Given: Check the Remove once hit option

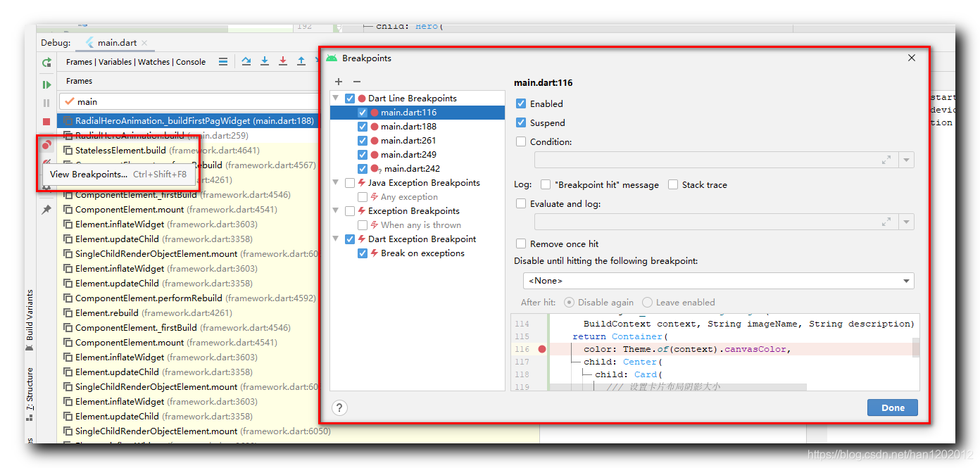Looking at the screenshot, I should 521,244.
